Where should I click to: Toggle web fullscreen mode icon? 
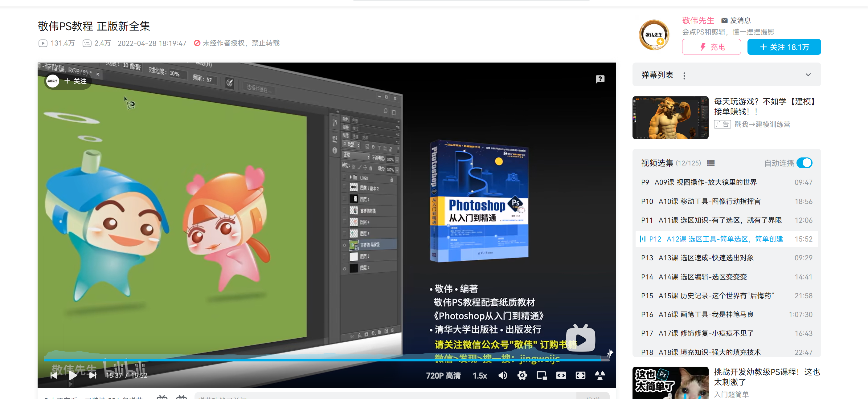(x=580, y=375)
